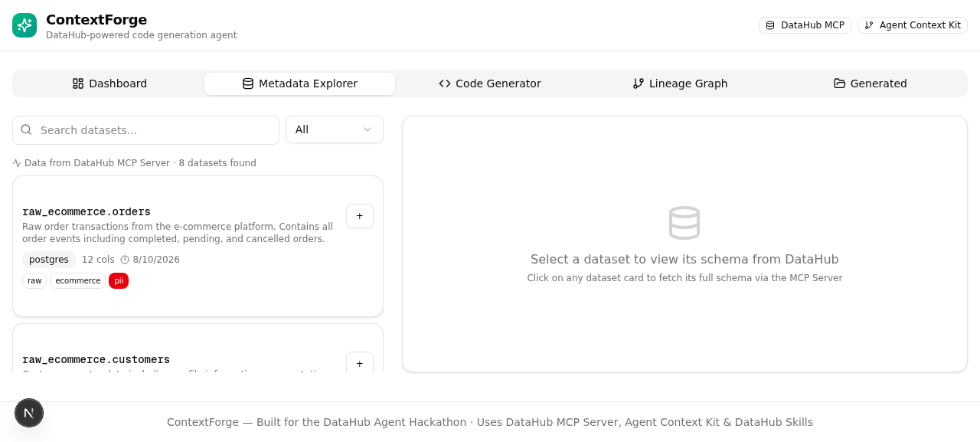Screen dimensions: 980x442
Task: Go to the Lineage Graph tab
Action: pos(680,83)
